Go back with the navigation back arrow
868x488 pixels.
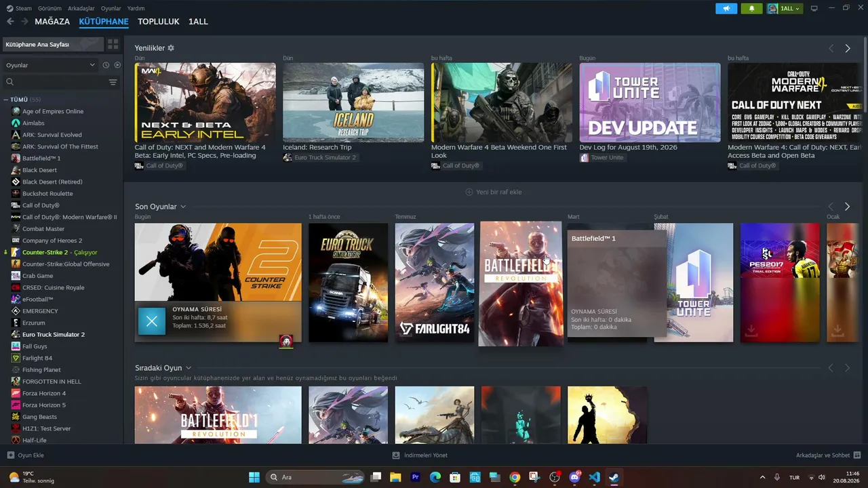[10, 22]
